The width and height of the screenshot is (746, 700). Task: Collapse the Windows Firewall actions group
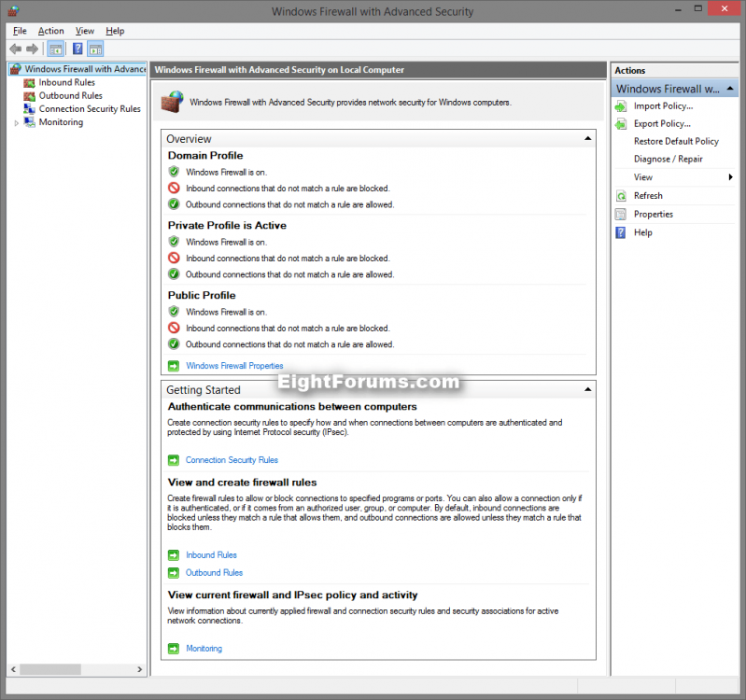tap(730, 89)
